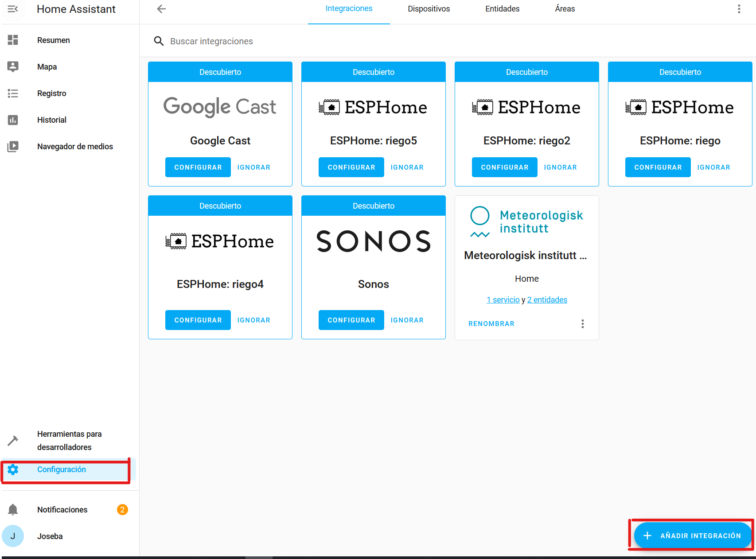Click the Notificaciones bell icon
The height and width of the screenshot is (559, 756).
click(13, 509)
